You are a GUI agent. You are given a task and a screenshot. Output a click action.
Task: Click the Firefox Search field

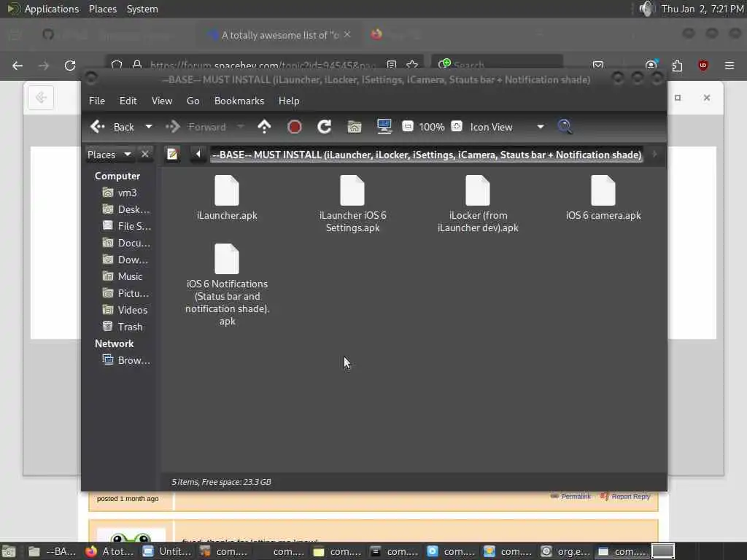497,65
